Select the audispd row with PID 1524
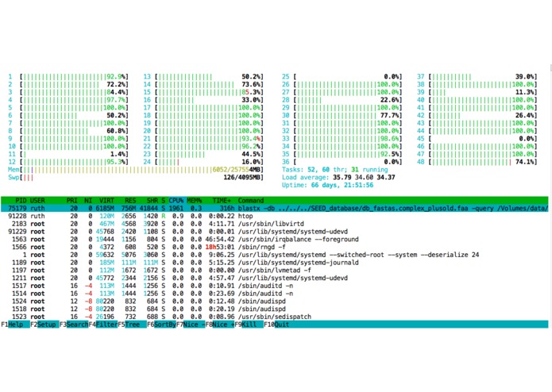552x392 pixels. tap(275, 301)
